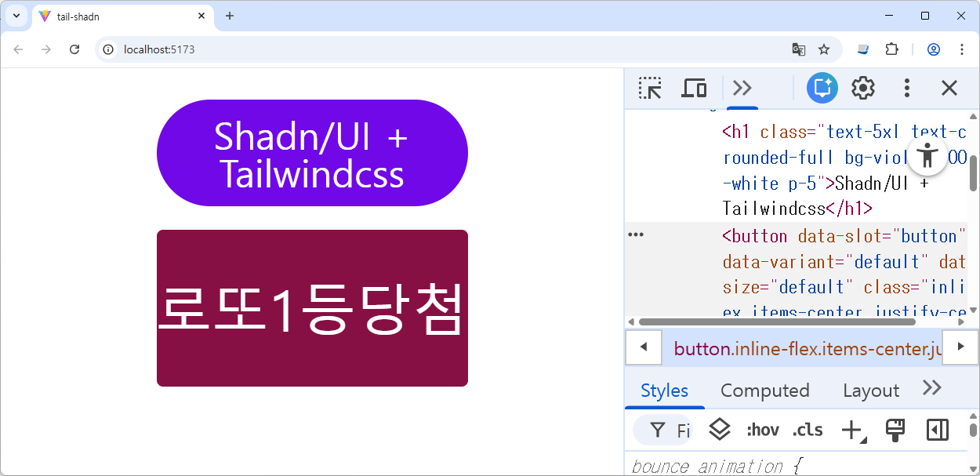Open DevTools settings gear

coord(863,88)
